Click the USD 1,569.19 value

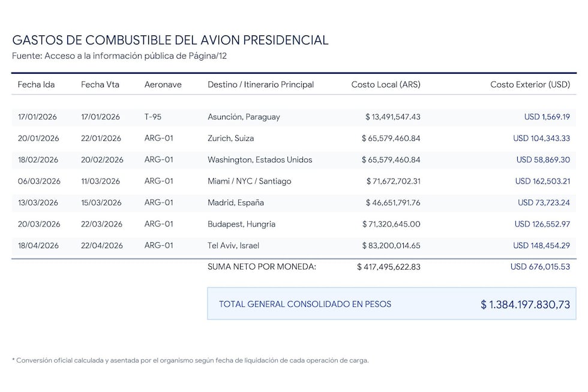coord(547,117)
